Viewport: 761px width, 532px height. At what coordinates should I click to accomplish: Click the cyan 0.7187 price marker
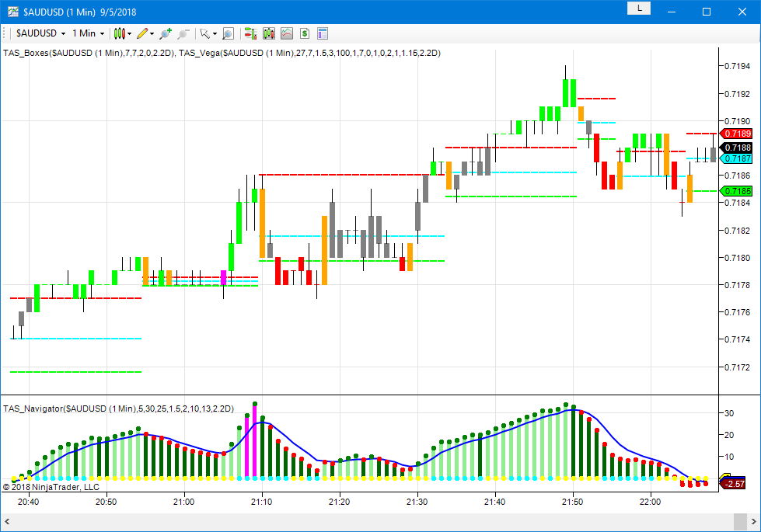(737, 158)
